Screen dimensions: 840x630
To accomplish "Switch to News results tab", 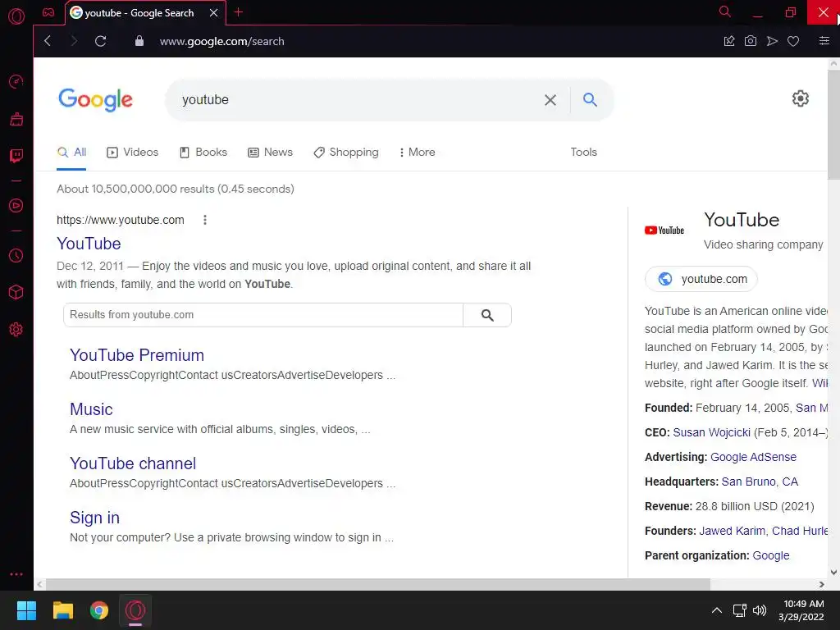I will 270,152.
